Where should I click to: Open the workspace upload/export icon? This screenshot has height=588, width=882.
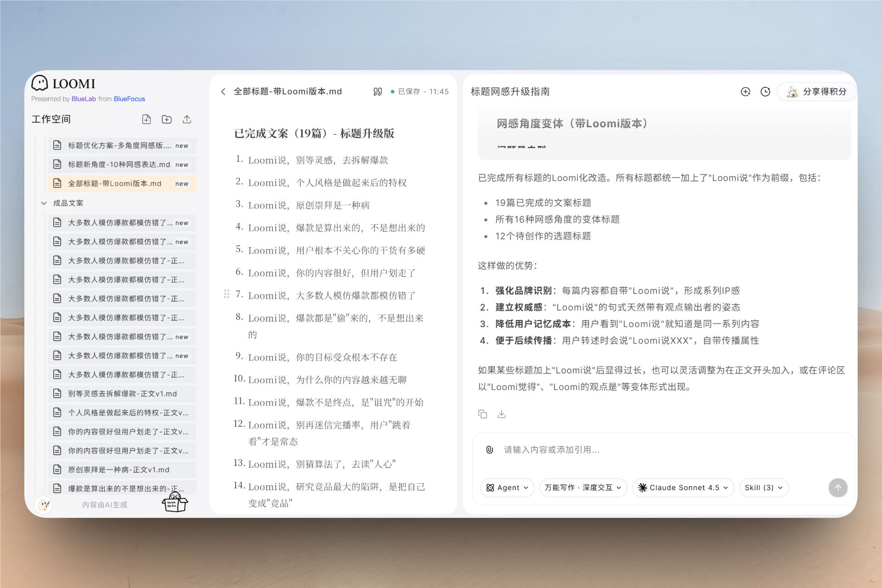[187, 119]
